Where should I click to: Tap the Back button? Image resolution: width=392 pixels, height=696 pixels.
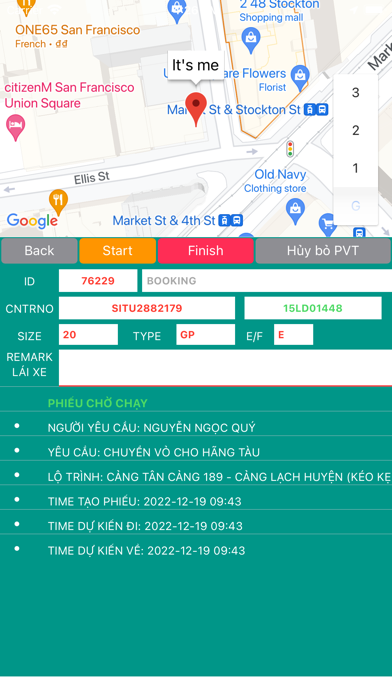pyautogui.click(x=39, y=251)
